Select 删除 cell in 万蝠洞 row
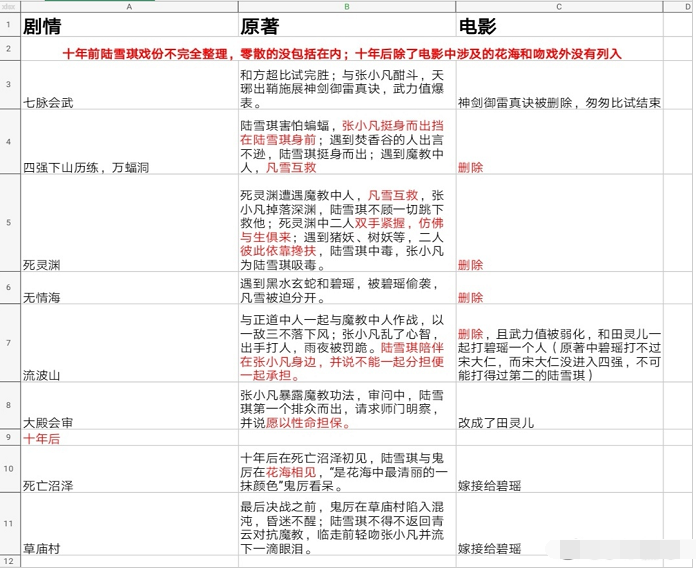The width and height of the screenshot is (696, 568). (x=559, y=142)
